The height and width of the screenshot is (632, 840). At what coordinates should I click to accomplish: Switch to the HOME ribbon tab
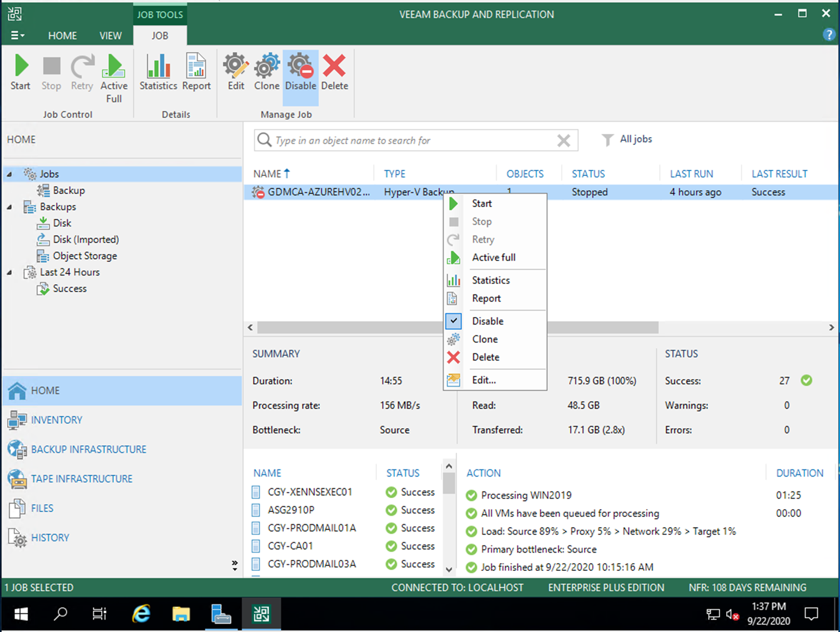62,36
